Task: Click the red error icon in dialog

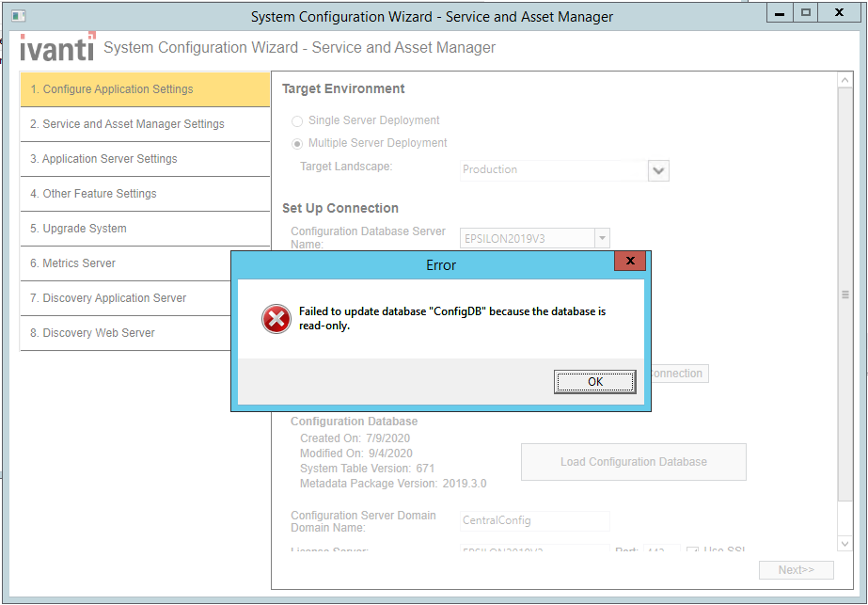Action: [276, 319]
